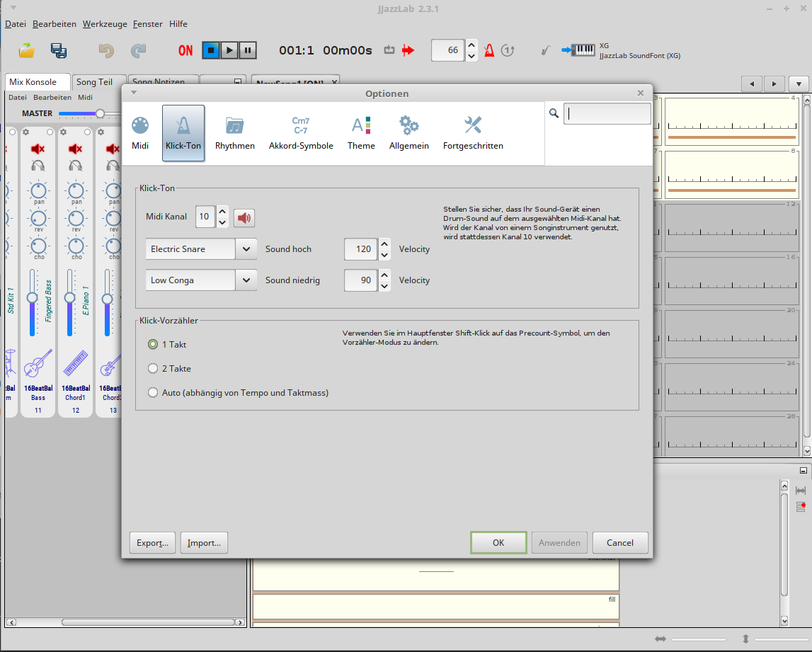Increase the tempo with the up arrow

point(471,45)
